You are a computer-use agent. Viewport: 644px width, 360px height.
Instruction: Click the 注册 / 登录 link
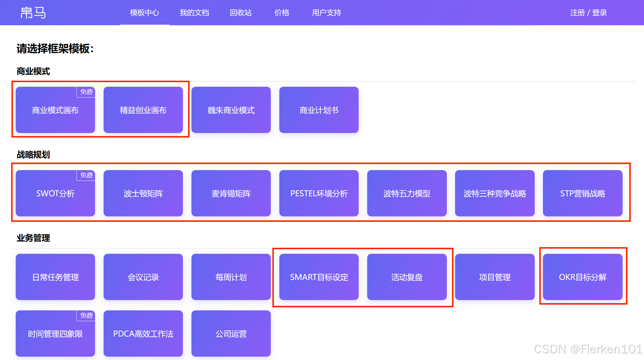588,13
